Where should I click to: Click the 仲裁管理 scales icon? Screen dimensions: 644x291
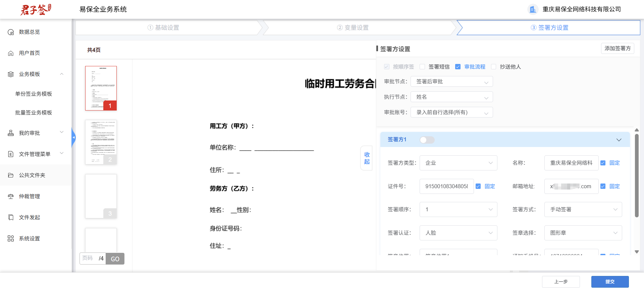tap(11, 196)
